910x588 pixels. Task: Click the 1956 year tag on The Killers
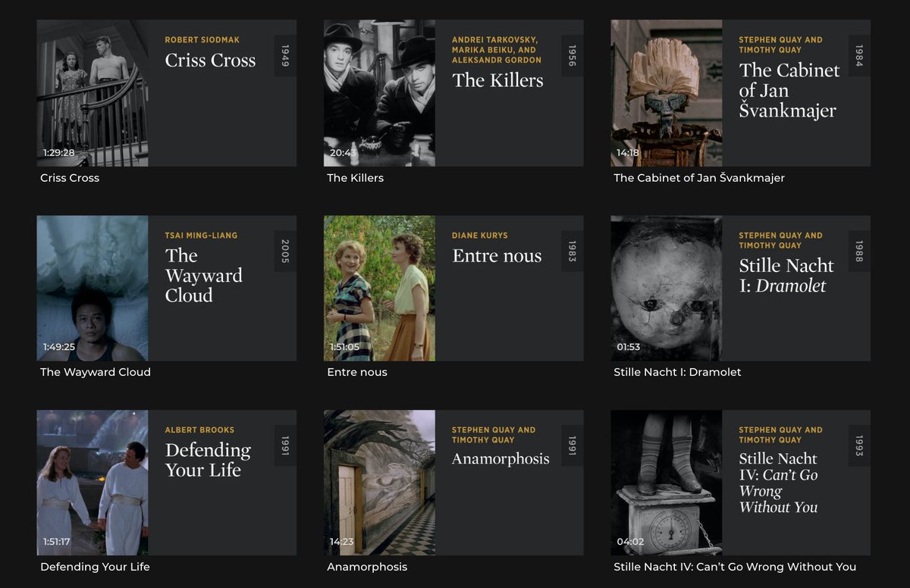click(x=572, y=55)
